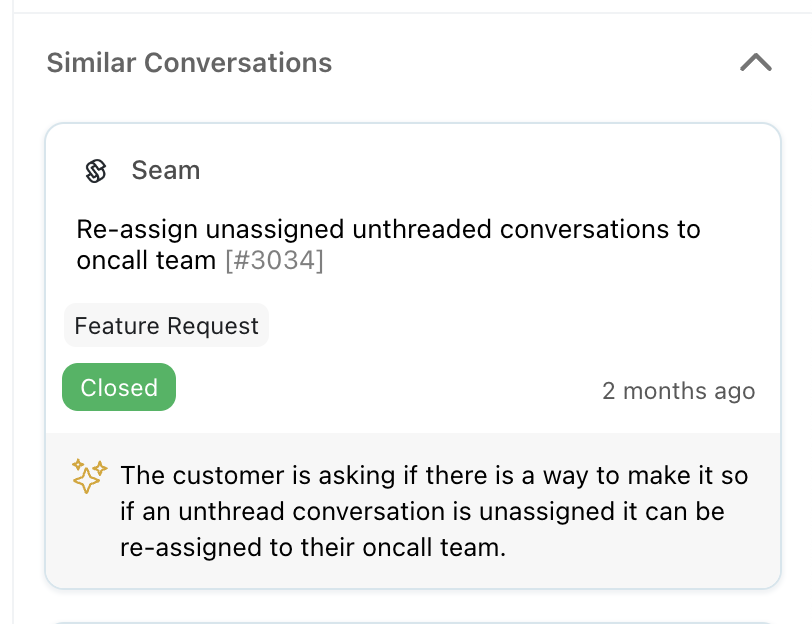The height and width of the screenshot is (624, 812).
Task: Click oncall team words in conversation title
Action: click(146, 260)
